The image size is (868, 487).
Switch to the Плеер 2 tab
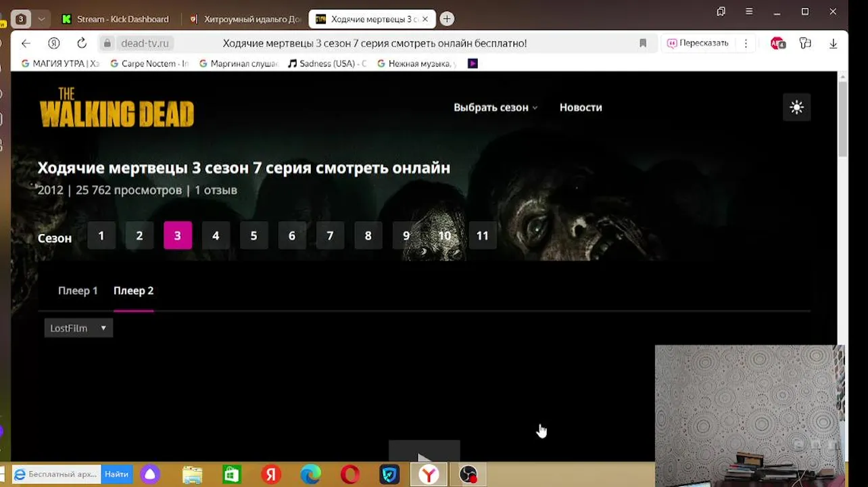133,290
